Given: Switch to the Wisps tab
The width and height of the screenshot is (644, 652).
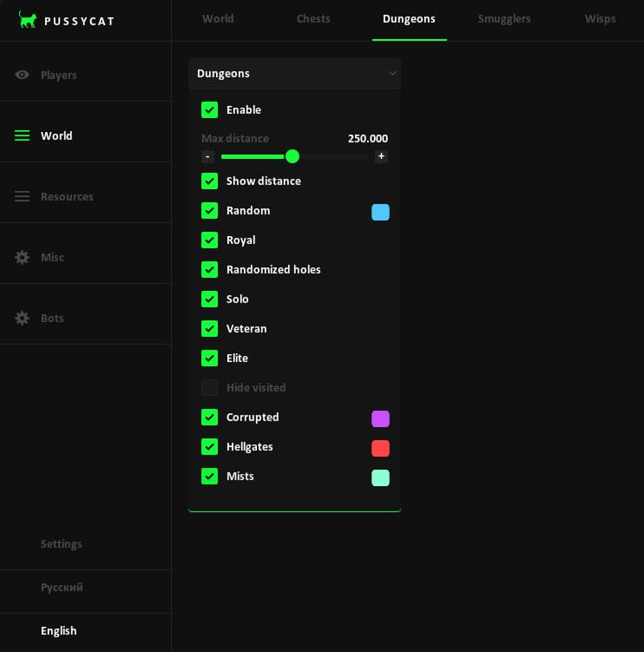Looking at the screenshot, I should click(601, 19).
